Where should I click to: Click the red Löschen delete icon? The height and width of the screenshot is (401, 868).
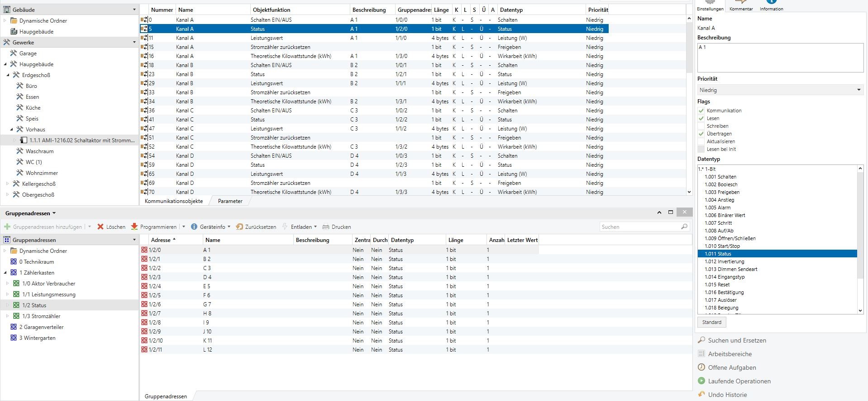pos(100,227)
